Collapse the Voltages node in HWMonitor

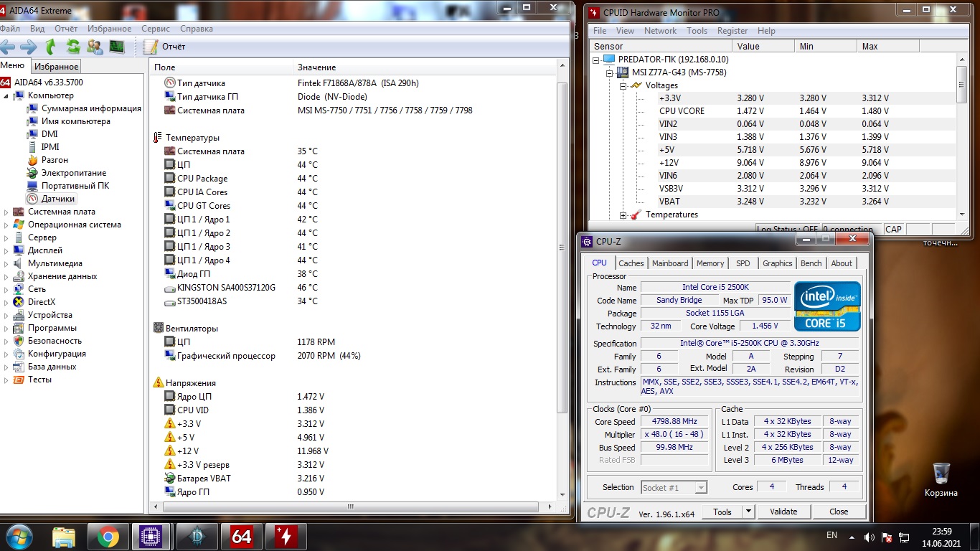tap(623, 85)
